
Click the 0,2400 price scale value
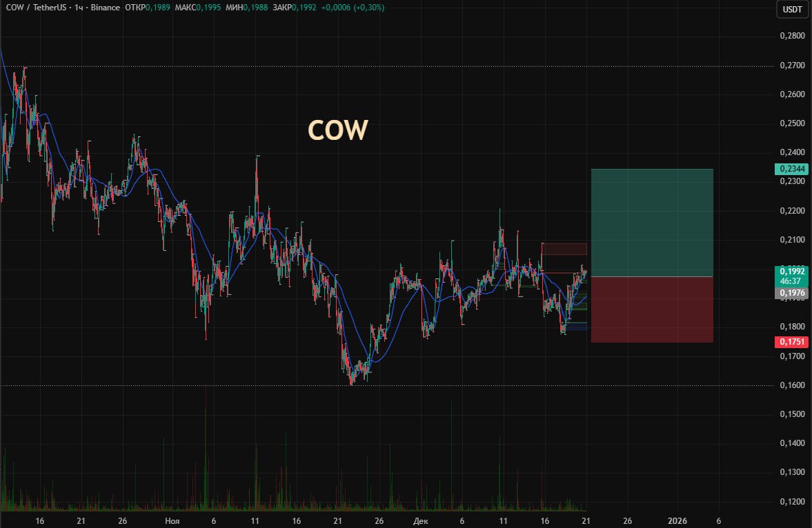tap(792, 152)
